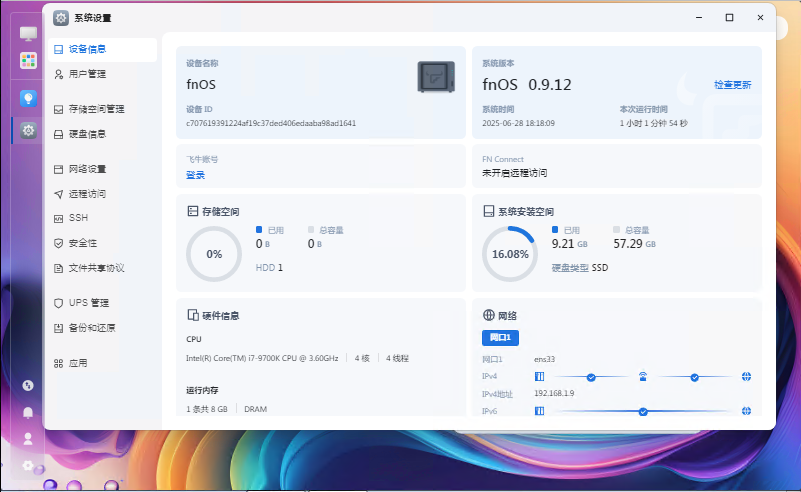
Task: Open 用户管理 in the sidebar
Action: point(87,74)
